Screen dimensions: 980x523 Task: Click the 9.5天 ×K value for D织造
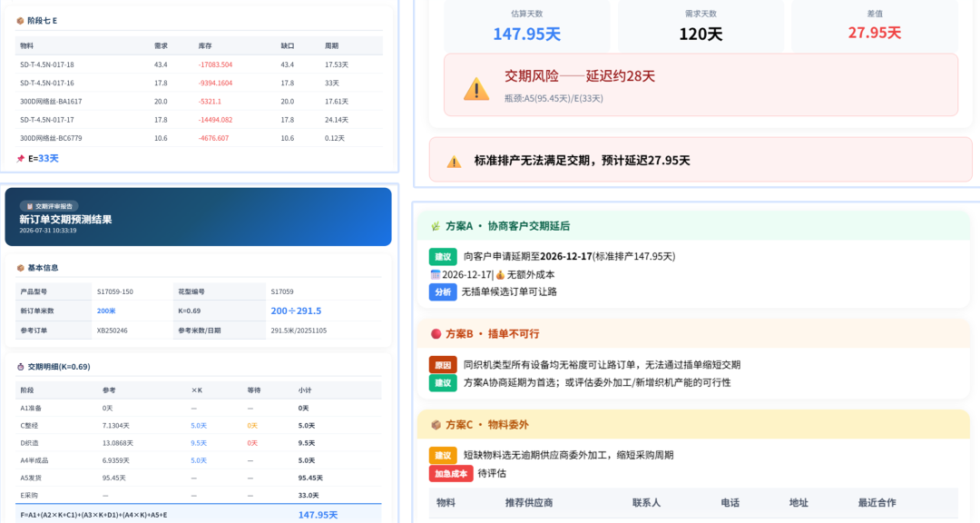(199, 443)
